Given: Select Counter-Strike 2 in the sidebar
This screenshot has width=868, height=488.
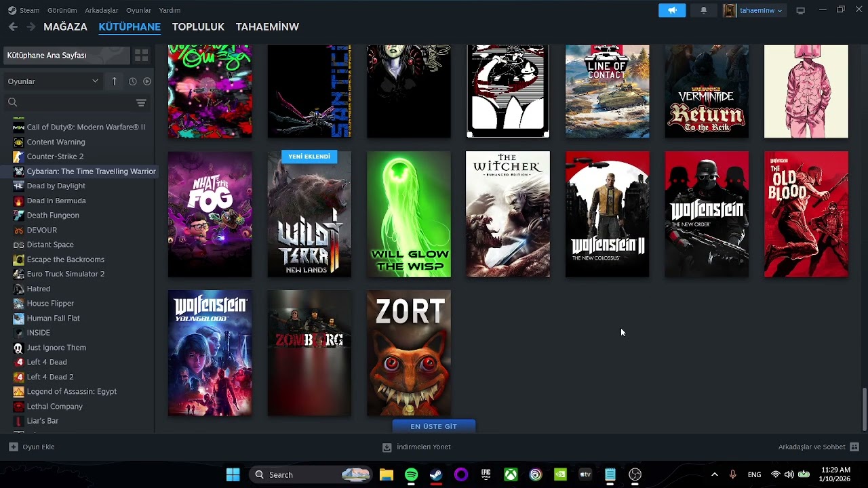Looking at the screenshot, I should [x=55, y=157].
